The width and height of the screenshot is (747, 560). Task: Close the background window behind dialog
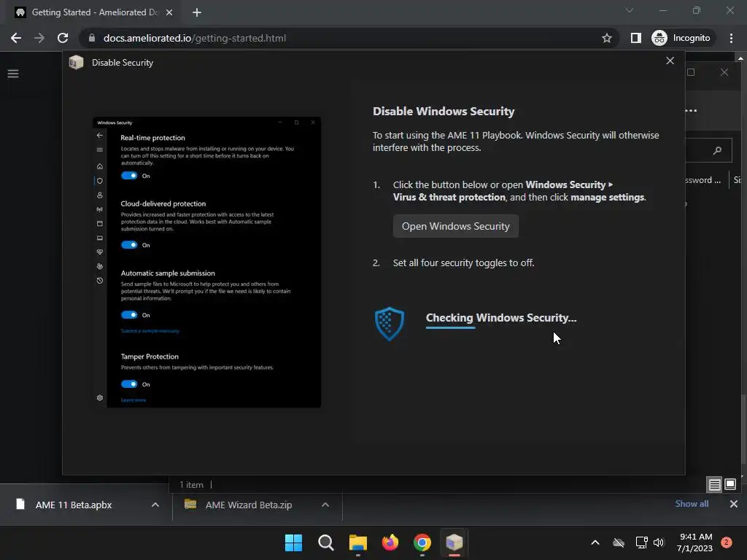724,72
